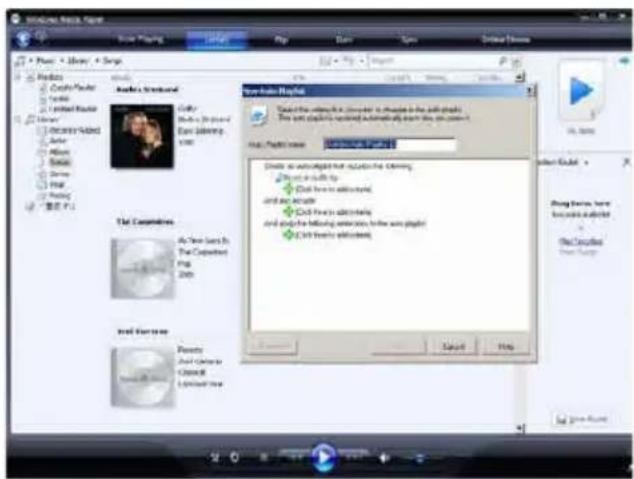
Task: Select Rating in library tree
Action: coord(60,196)
